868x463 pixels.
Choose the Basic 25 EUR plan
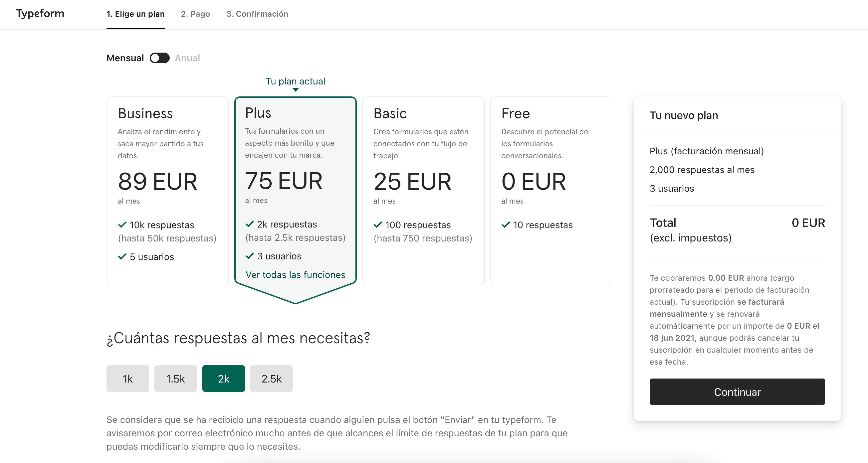pos(423,191)
